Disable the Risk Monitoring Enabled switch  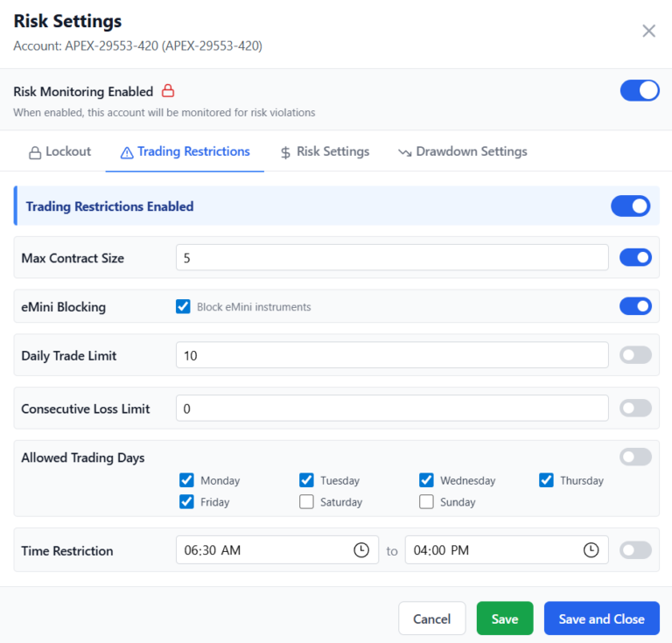[639, 90]
